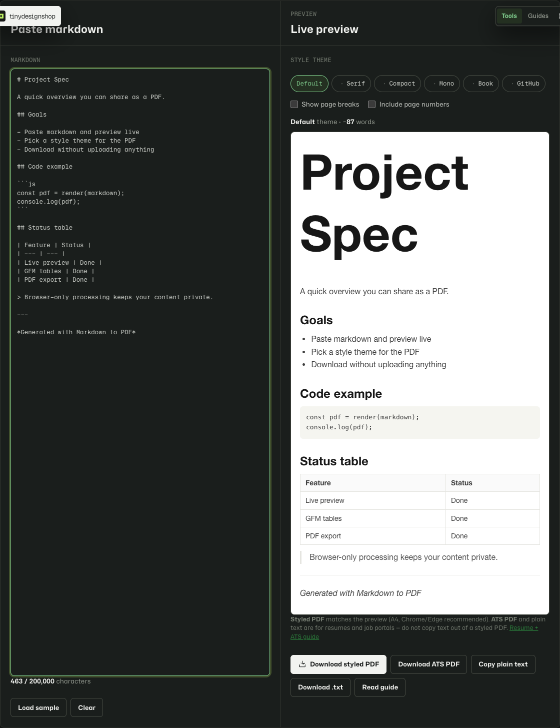Select the Default style theme
Image resolution: width=560 pixels, height=728 pixels.
pyautogui.click(x=309, y=84)
